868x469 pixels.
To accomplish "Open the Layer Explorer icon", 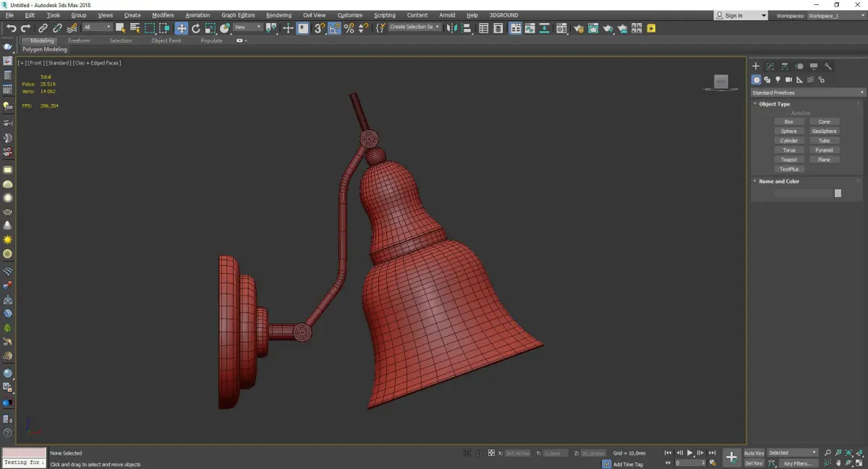I will pos(498,28).
